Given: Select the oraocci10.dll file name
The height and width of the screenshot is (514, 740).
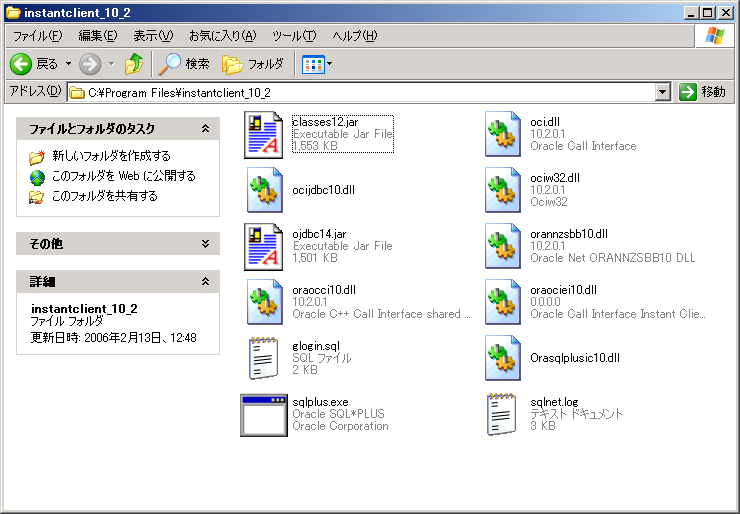Looking at the screenshot, I should coord(324,290).
